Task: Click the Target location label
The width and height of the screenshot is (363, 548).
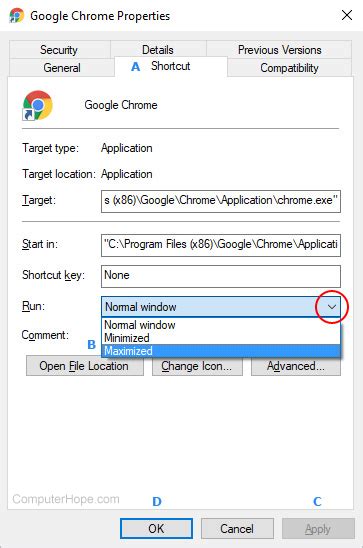Action: click(x=59, y=174)
